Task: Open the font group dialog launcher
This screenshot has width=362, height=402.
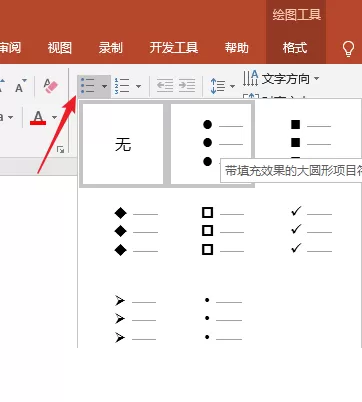Action: click(60, 149)
